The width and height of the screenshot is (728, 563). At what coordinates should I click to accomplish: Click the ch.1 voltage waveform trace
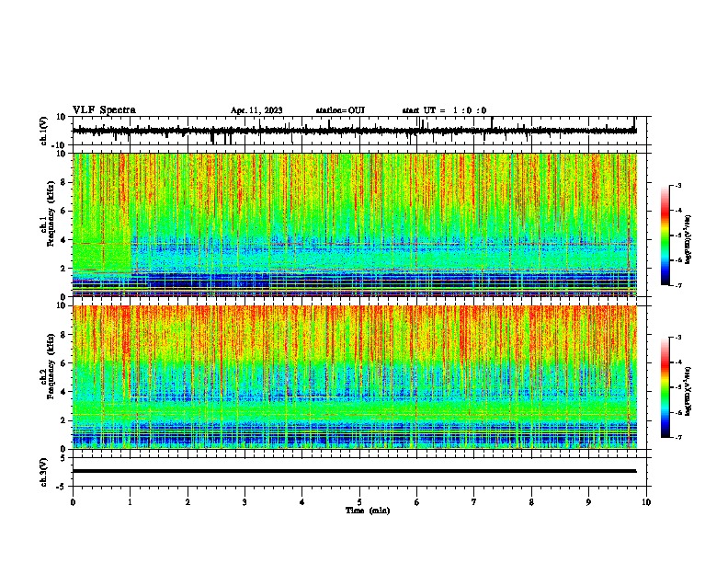354,131
